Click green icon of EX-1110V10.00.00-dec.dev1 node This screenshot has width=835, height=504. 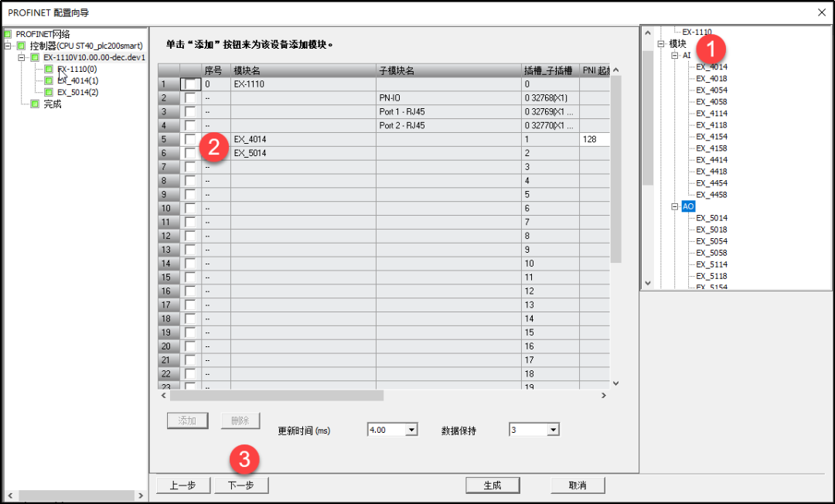point(35,57)
